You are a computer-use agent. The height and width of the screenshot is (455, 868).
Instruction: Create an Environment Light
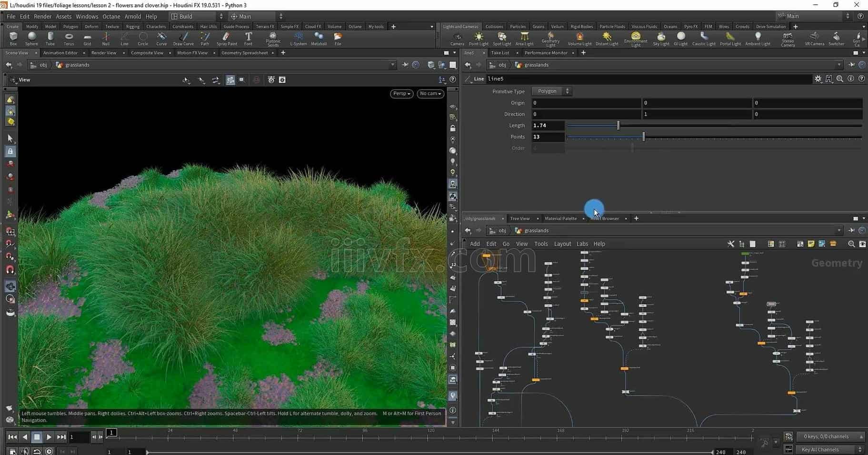636,39
